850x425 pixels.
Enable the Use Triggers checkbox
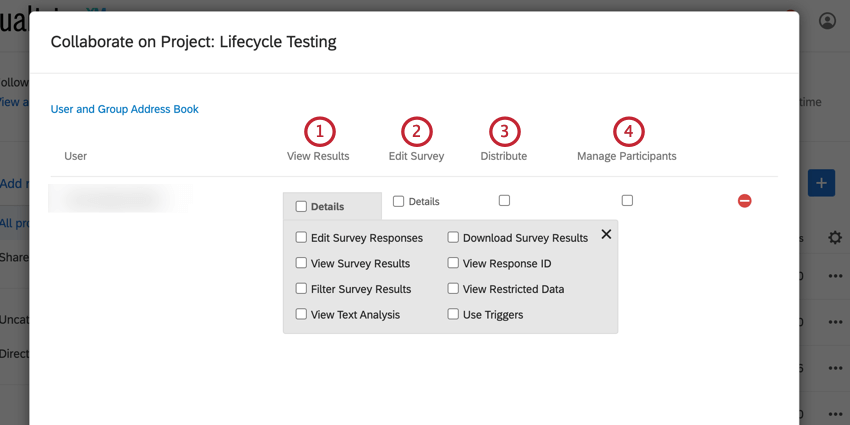click(x=453, y=314)
